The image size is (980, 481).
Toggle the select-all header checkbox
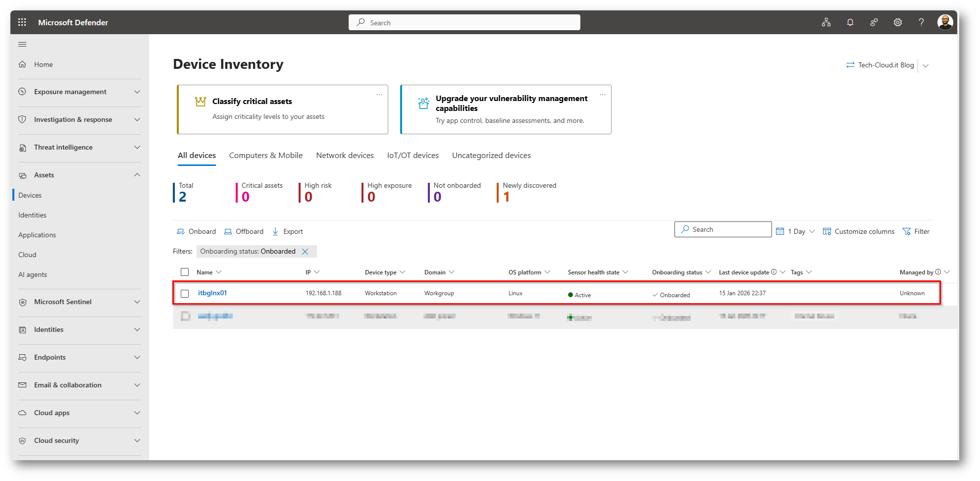185,272
